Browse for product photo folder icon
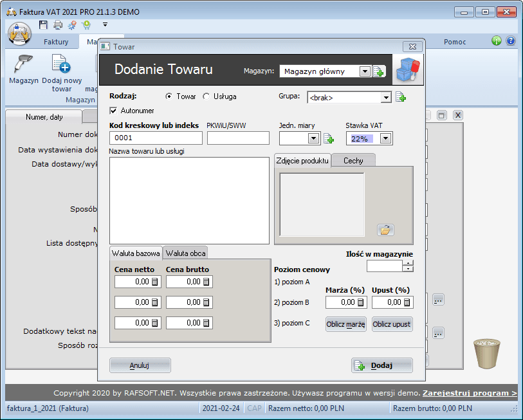The image size is (523, 420). click(x=385, y=230)
